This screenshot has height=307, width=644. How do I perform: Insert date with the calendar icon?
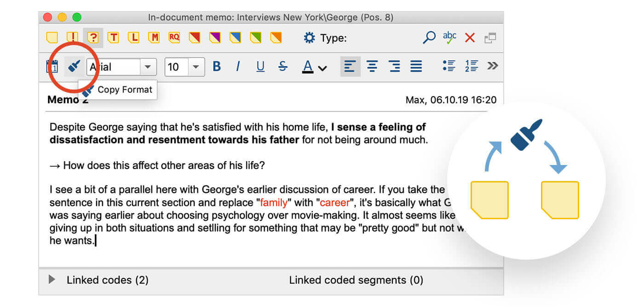point(52,67)
